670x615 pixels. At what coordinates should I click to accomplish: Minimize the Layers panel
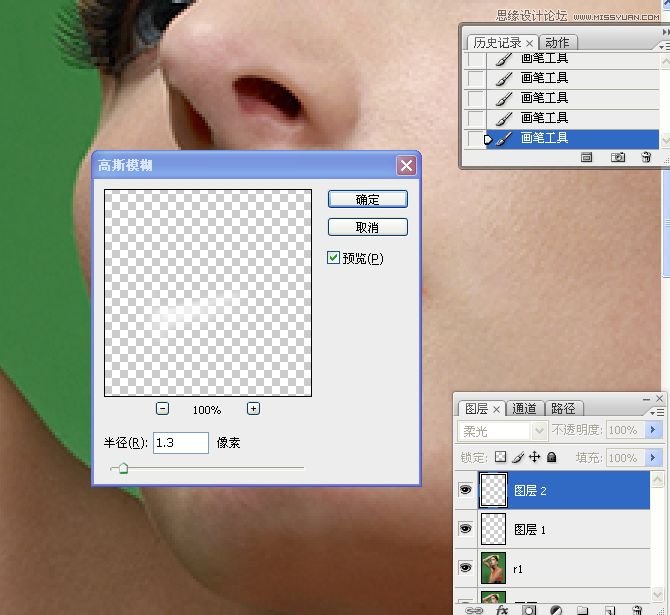pyautogui.click(x=646, y=399)
